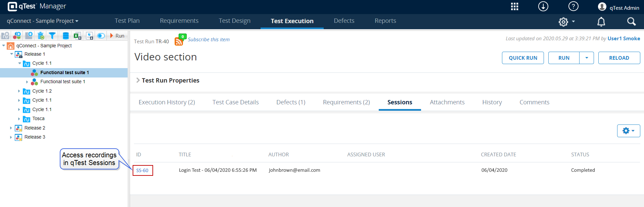Viewport: 644px width, 207px height.
Task: Open the notifications bell
Action: pyautogui.click(x=601, y=22)
